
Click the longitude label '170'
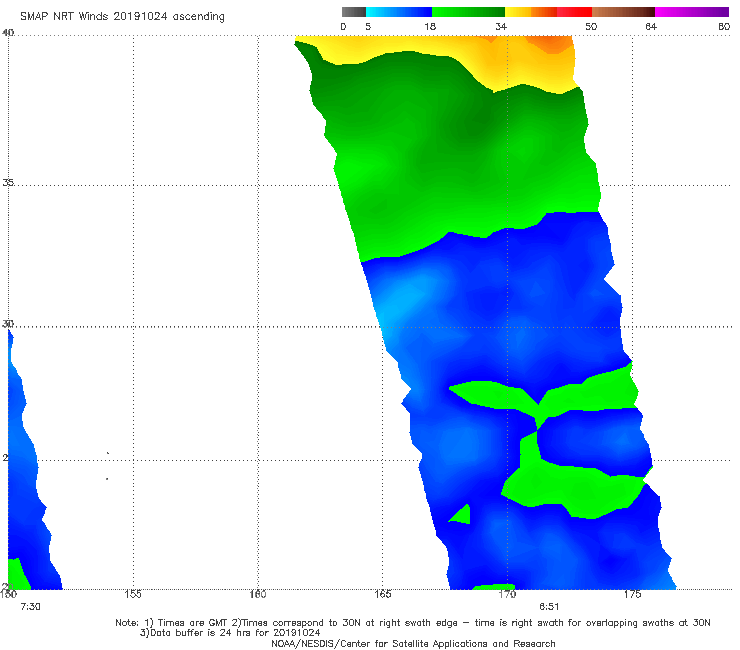click(507, 594)
